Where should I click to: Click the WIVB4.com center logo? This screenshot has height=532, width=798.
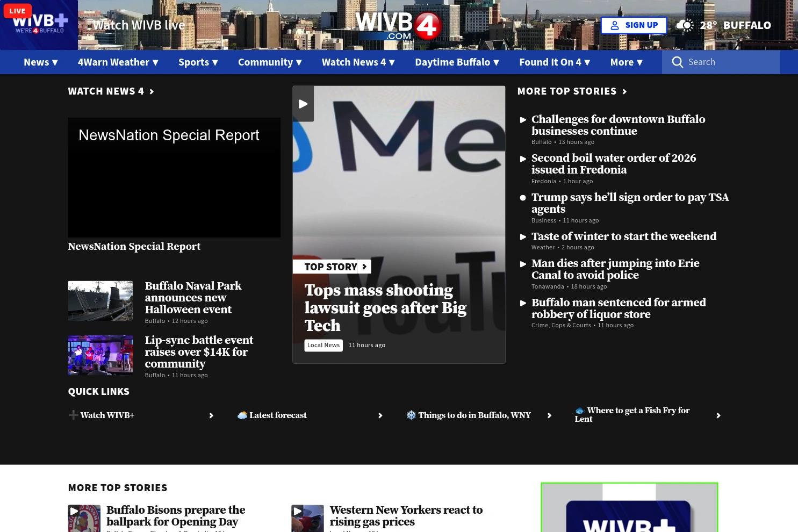tap(399, 25)
